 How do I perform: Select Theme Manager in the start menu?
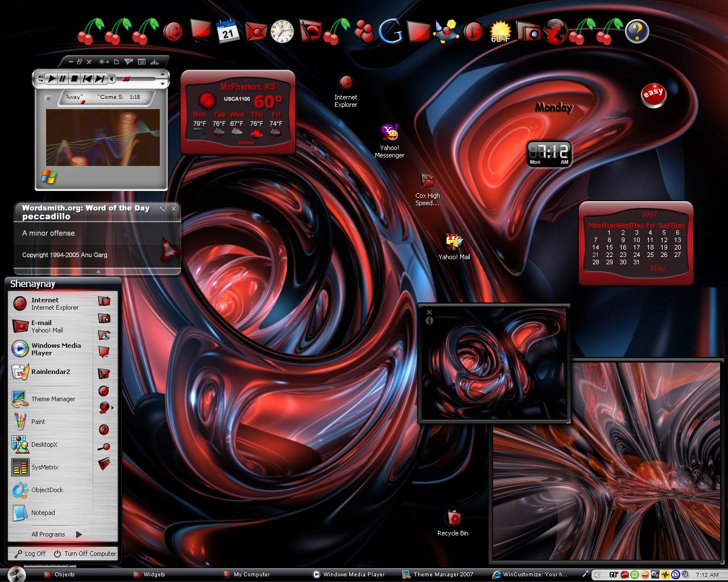click(44, 399)
